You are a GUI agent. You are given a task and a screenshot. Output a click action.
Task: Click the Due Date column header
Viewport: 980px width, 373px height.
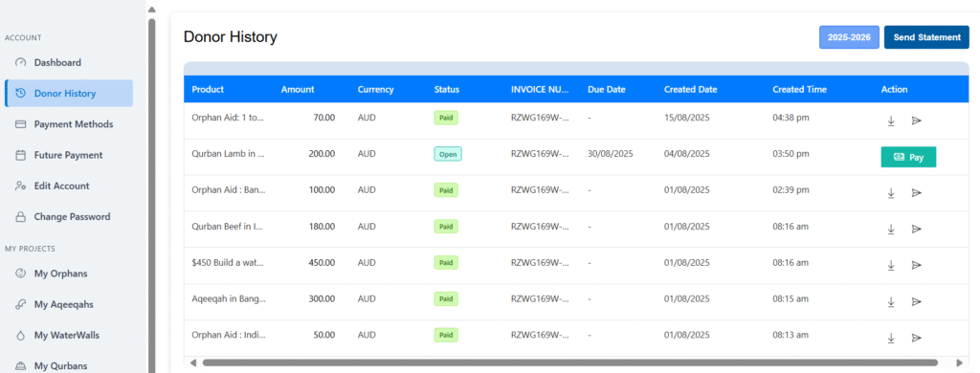[x=607, y=89]
